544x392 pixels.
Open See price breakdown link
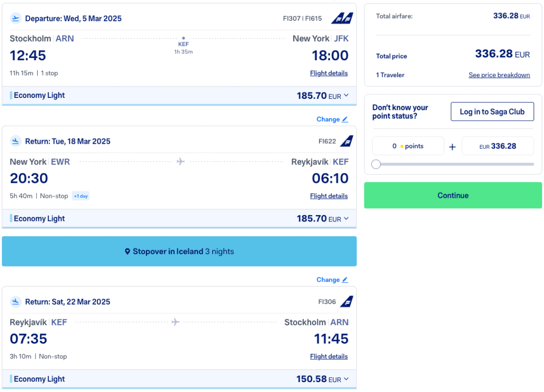tap(499, 75)
